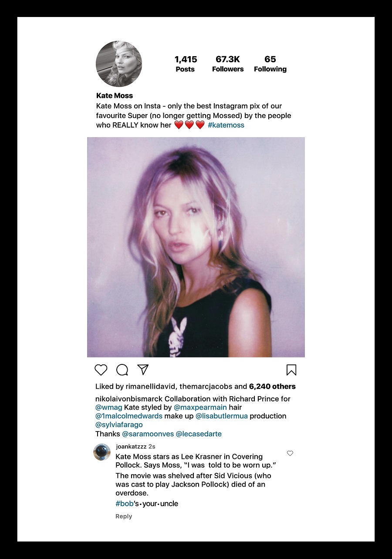Open comments with the speech bubble icon
Image resolution: width=392 pixels, height=559 pixels.
pyautogui.click(x=122, y=370)
